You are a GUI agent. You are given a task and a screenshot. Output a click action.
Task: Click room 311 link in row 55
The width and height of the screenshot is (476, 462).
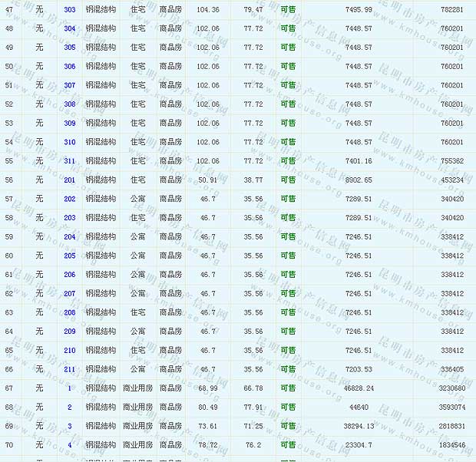point(70,161)
